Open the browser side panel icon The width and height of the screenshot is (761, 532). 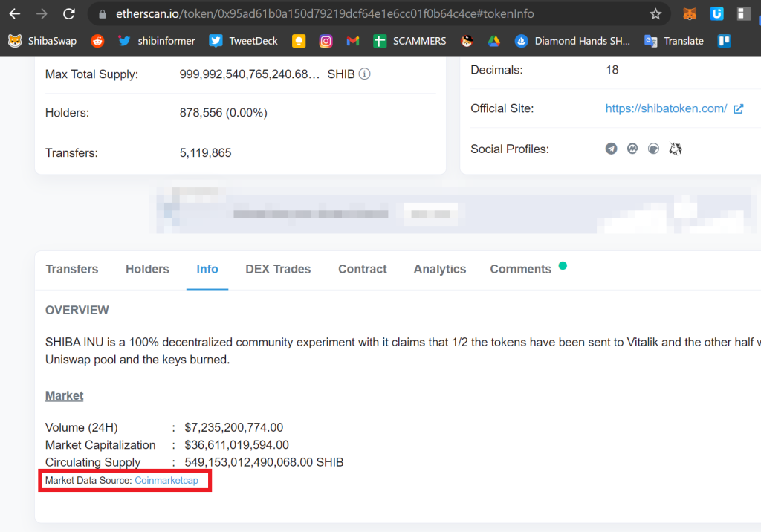[743, 14]
